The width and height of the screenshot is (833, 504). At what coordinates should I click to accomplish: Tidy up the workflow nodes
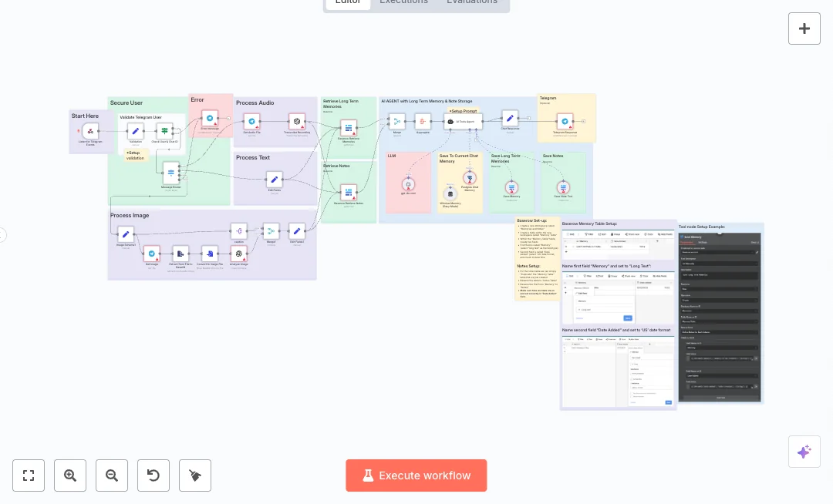click(x=195, y=475)
